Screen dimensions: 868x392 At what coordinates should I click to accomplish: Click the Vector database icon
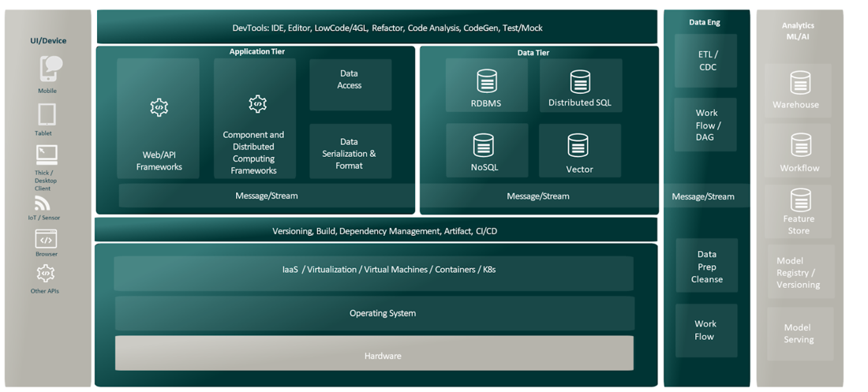coord(578,146)
